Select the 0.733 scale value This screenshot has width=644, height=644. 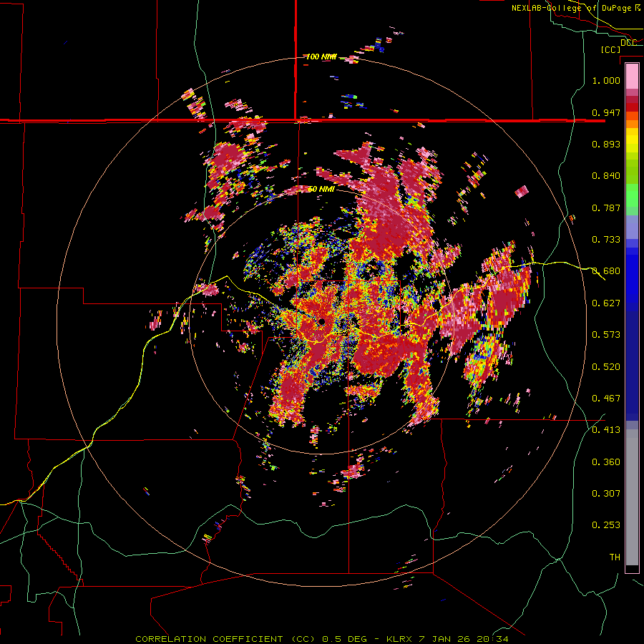click(606, 239)
